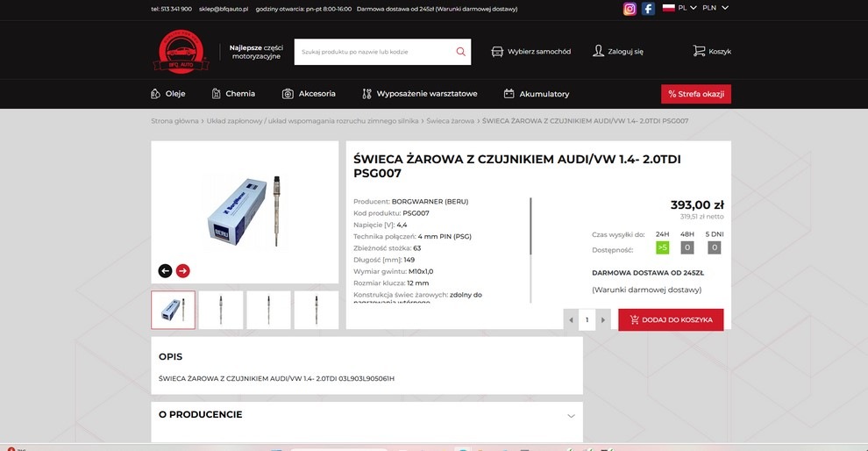Click the BORGWARNER (BERU) producer name
Image resolution: width=868 pixels, height=451 pixels.
pyautogui.click(x=430, y=202)
